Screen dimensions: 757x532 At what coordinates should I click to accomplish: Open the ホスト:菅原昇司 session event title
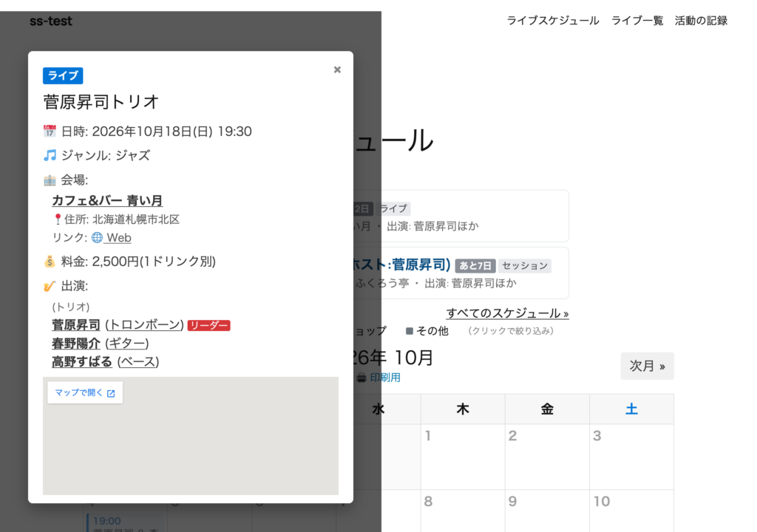(401, 265)
